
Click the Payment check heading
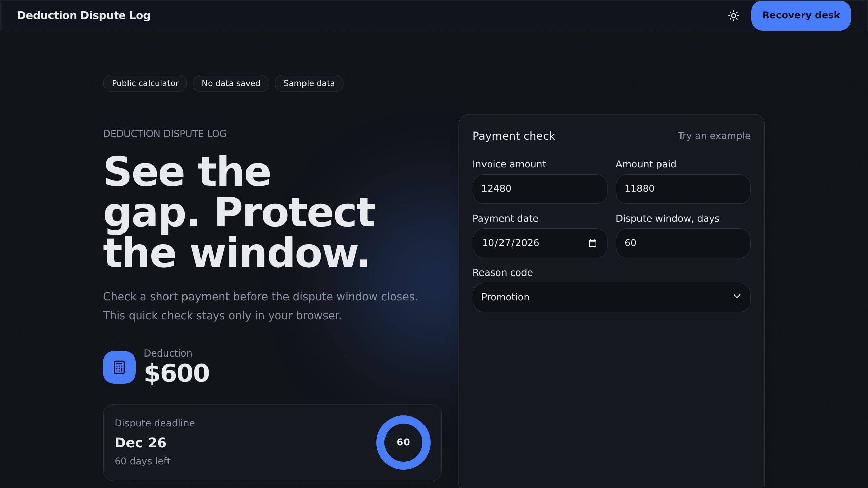click(514, 136)
